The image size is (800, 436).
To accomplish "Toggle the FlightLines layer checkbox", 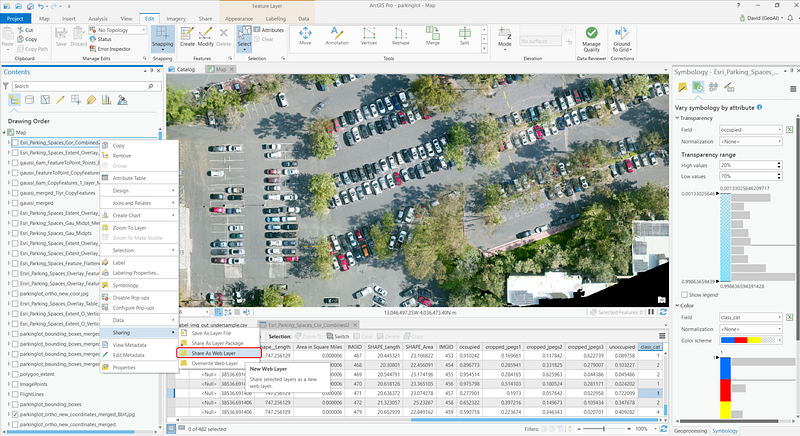I will tap(15, 395).
